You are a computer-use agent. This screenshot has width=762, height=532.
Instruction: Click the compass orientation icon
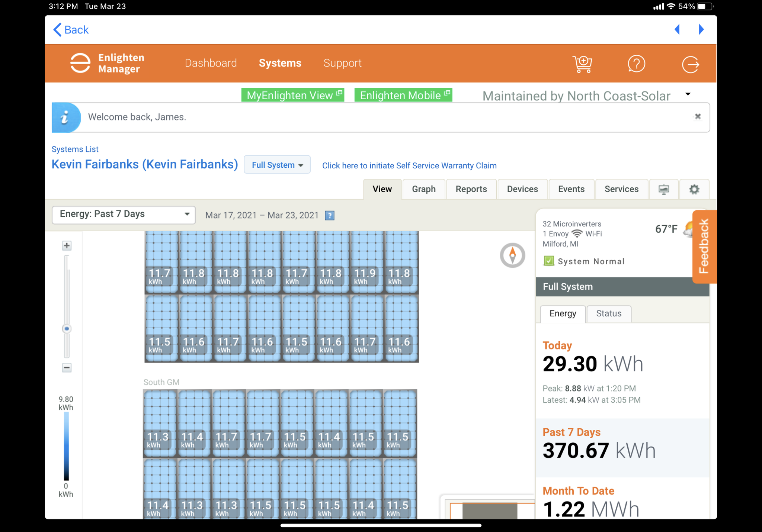[512, 255]
